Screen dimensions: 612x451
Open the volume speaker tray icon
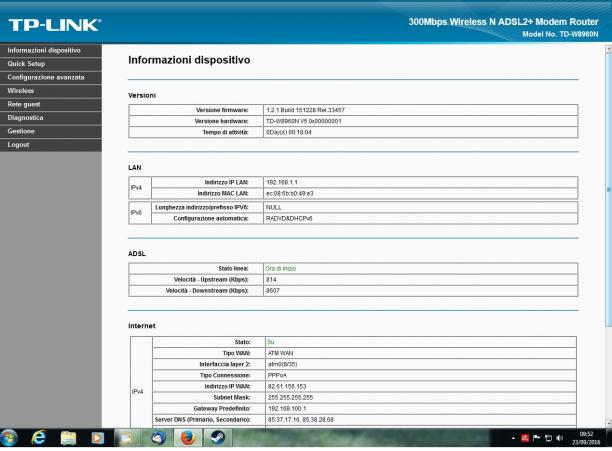560,438
